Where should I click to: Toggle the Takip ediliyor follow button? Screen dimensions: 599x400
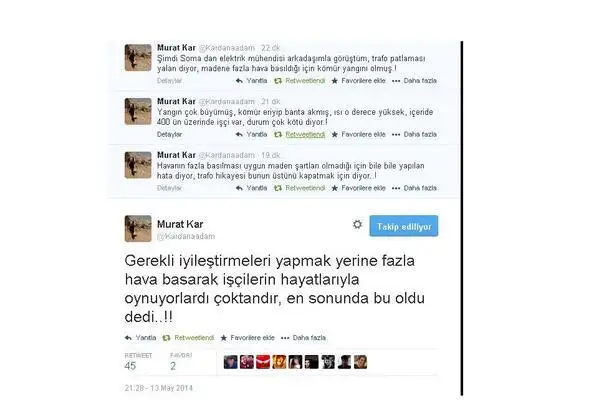(x=404, y=226)
